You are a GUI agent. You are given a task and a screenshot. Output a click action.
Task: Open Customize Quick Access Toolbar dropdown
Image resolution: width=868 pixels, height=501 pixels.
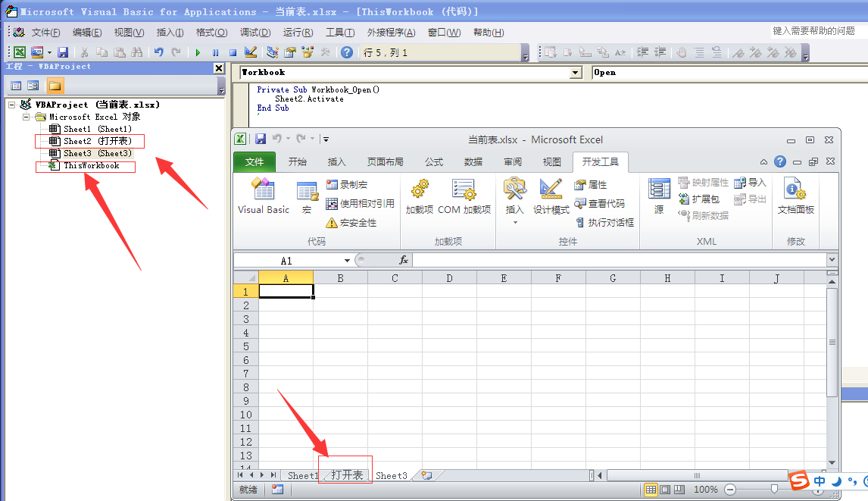[326, 139]
